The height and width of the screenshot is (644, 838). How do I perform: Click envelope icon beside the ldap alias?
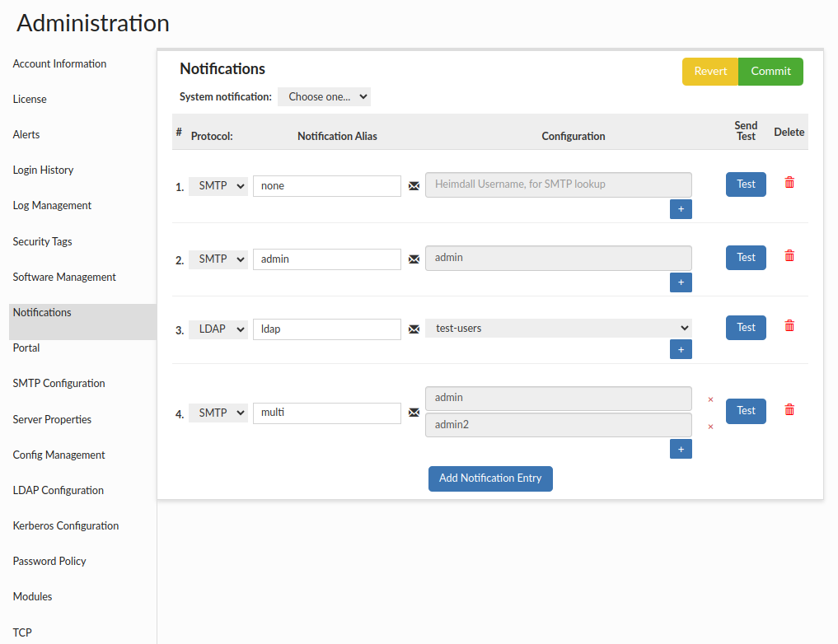(x=414, y=329)
